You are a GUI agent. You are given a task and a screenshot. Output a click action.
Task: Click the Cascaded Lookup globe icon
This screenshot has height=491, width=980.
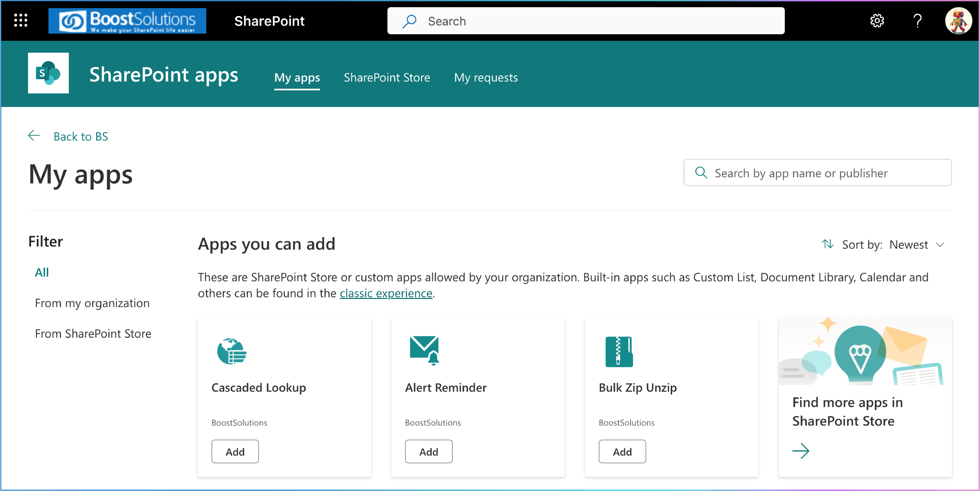[x=231, y=351]
